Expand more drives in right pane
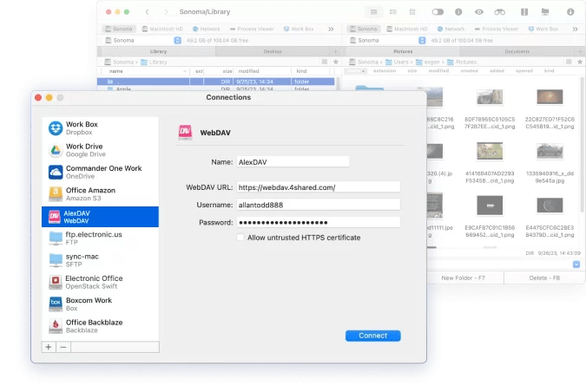The height and width of the screenshot is (392, 586). 576,29
